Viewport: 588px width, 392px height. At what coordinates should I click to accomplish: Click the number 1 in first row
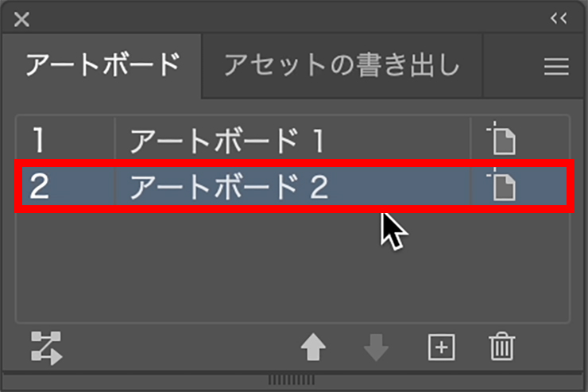38,139
